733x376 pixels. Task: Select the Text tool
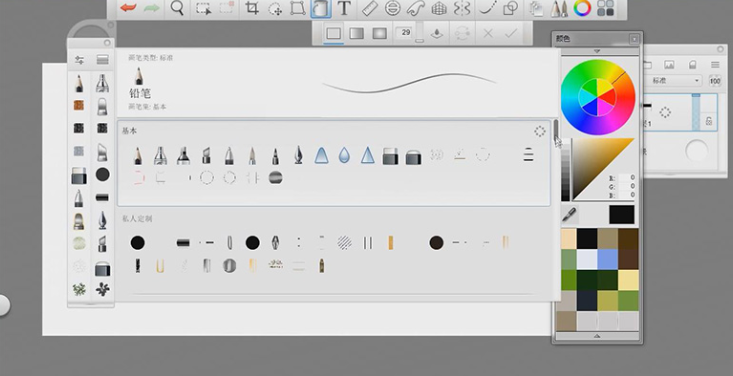pyautogui.click(x=344, y=8)
